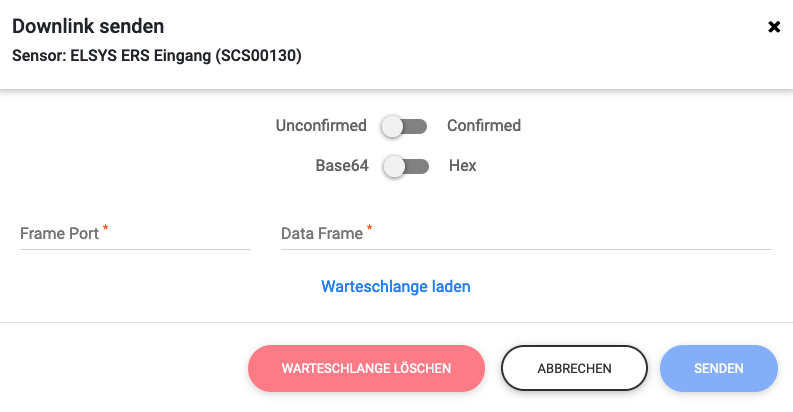Click the red asterisk beside Frame Port

pos(106,230)
